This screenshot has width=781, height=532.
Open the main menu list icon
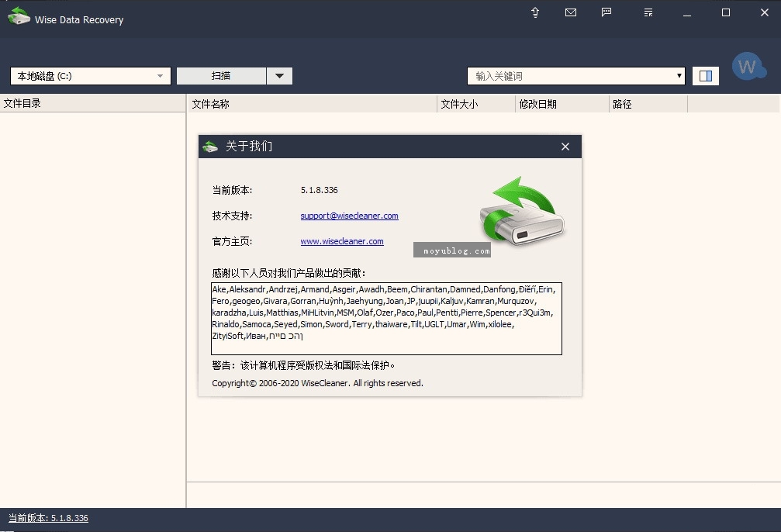point(648,12)
